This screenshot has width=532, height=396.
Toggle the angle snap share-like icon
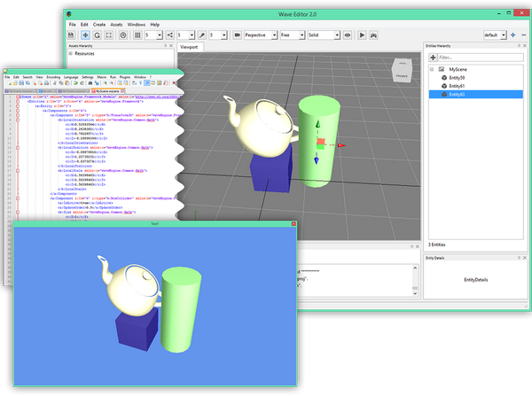tap(169, 35)
